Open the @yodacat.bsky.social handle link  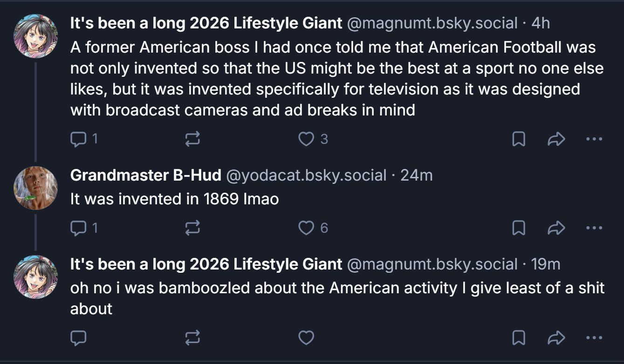tap(306, 175)
